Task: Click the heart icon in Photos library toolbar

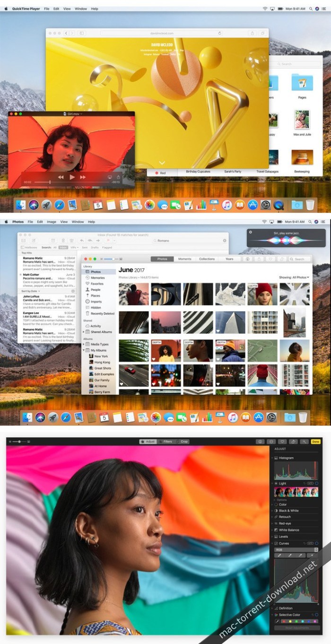Action: (x=270, y=259)
